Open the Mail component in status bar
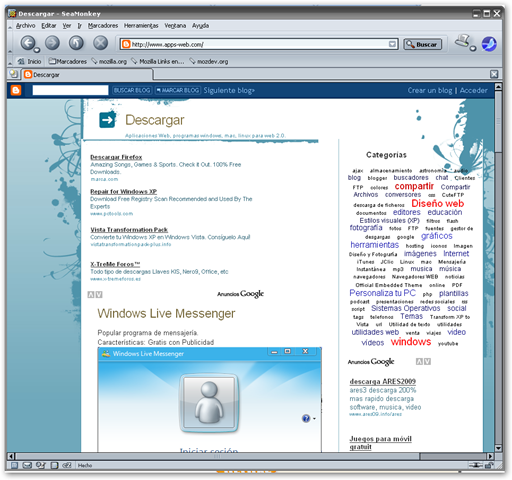This screenshot has height=480, width=512. [27, 465]
